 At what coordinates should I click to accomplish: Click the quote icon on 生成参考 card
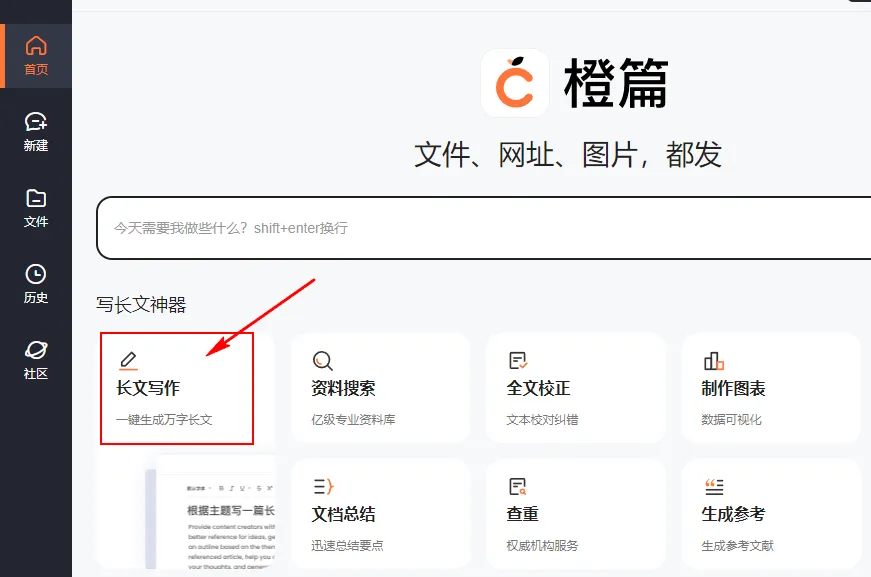coord(714,487)
